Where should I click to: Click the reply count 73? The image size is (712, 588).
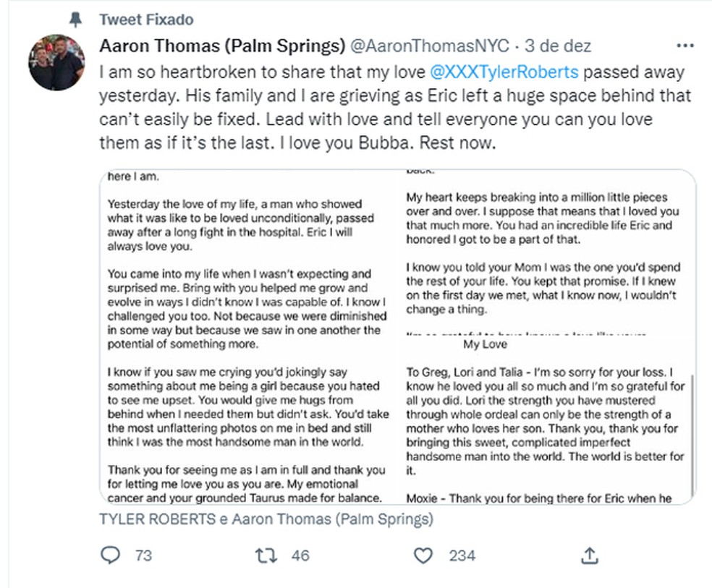tap(143, 555)
